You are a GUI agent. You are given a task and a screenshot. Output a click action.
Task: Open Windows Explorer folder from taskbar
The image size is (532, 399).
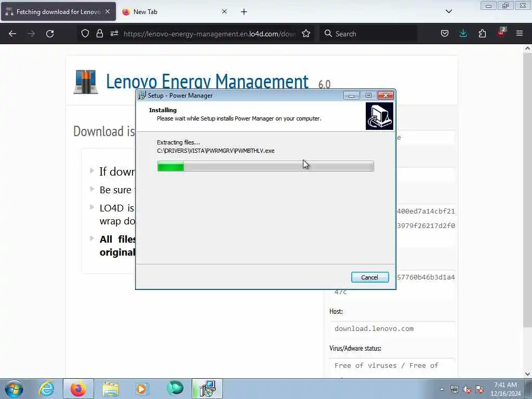click(x=110, y=389)
